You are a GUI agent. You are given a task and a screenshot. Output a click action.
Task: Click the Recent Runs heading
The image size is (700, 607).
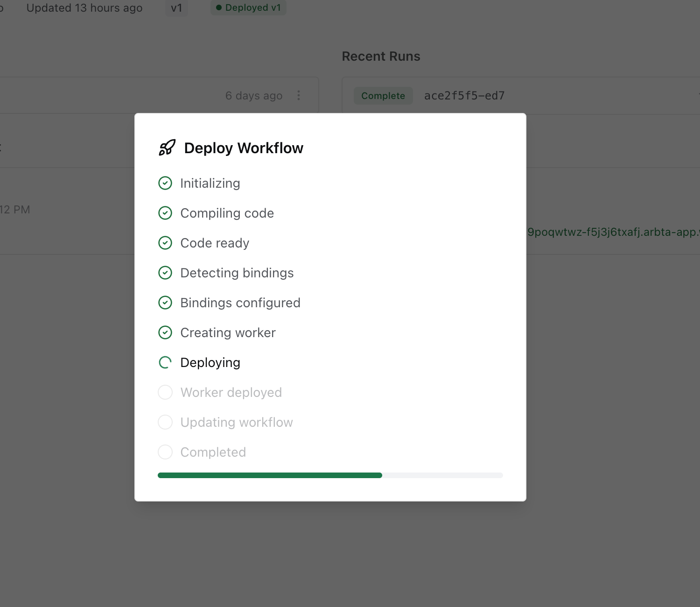pos(381,56)
